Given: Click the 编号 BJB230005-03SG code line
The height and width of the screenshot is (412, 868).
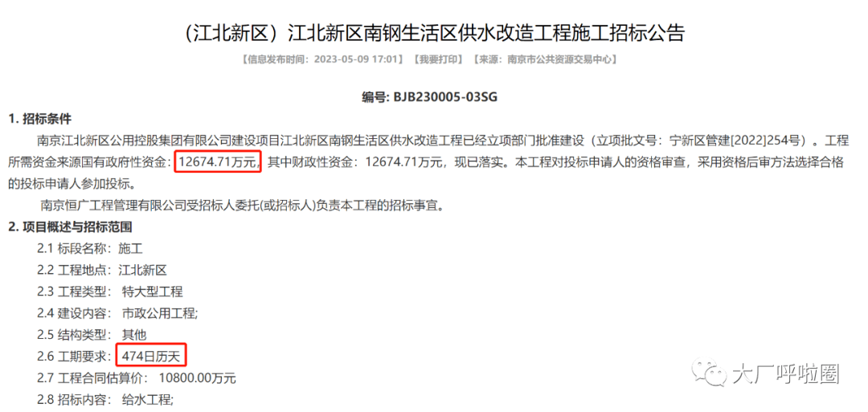Looking at the screenshot, I should (430, 98).
